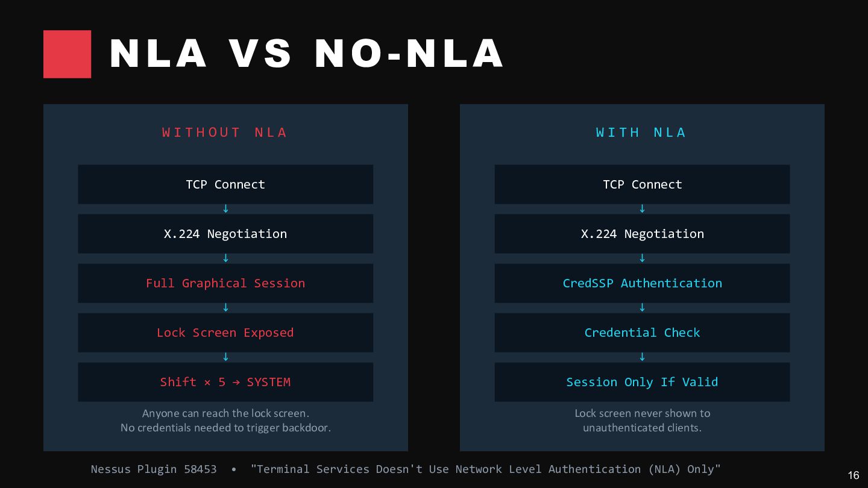Click X.224 Negotiation box in left column
This screenshot has height=488, width=868.
[225, 234]
